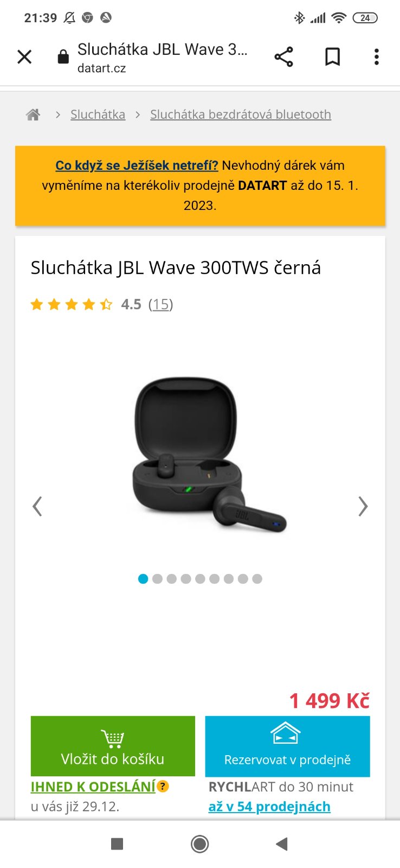Show the next product image
400x868 pixels.
(x=363, y=506)
